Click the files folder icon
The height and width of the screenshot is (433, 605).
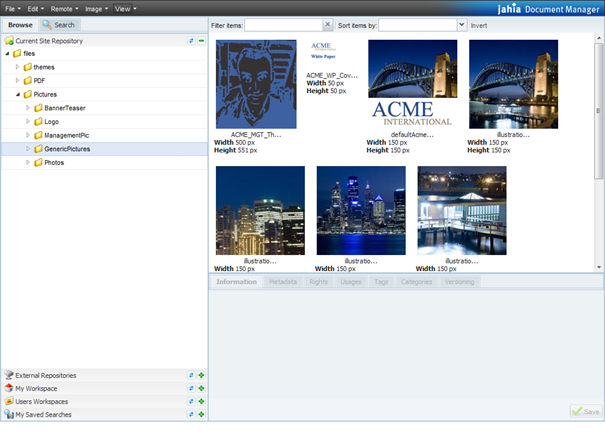pyautogui.click(x=17, y=53)
